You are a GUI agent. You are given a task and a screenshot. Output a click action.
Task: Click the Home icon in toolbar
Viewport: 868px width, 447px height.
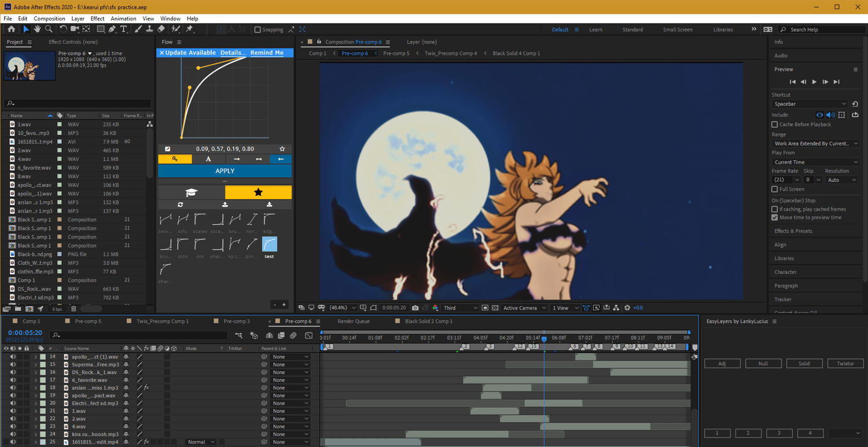pos(11,29)
